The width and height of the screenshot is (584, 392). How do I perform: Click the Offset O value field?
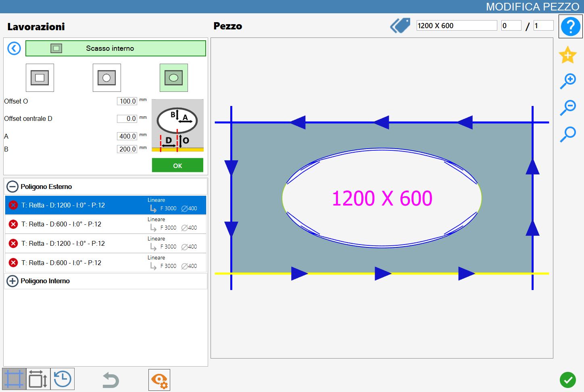(x=127, y=101)
